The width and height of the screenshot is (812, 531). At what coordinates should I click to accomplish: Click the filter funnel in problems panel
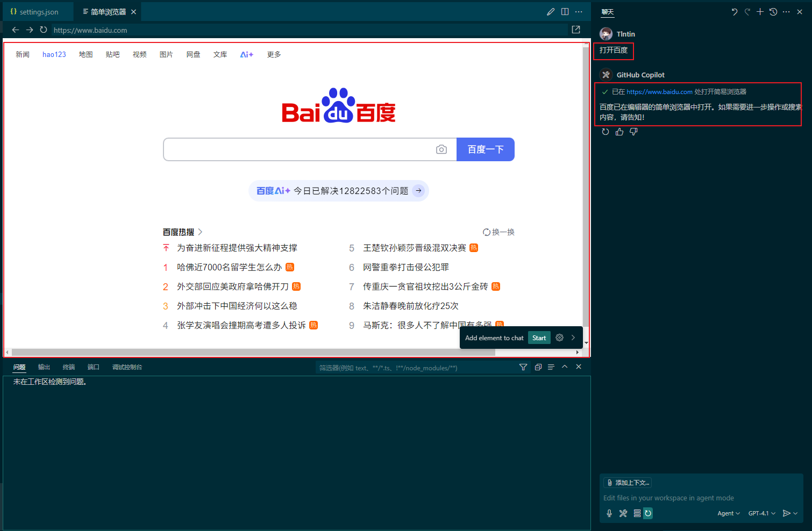point(523,367)
